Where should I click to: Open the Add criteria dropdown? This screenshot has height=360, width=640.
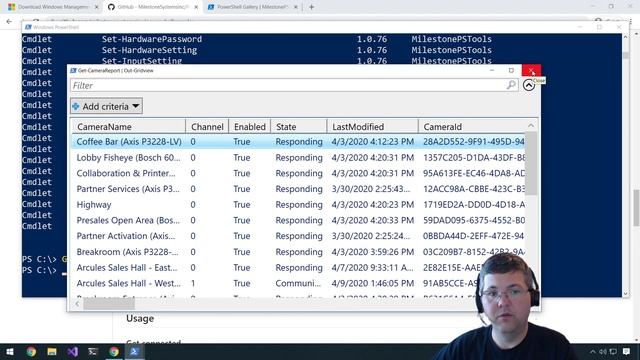[x=106, y=106]
